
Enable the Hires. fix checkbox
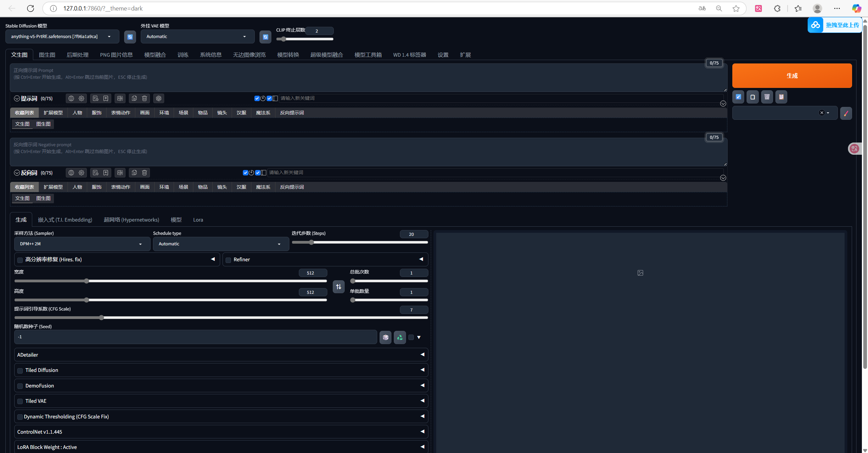[20, 260]
